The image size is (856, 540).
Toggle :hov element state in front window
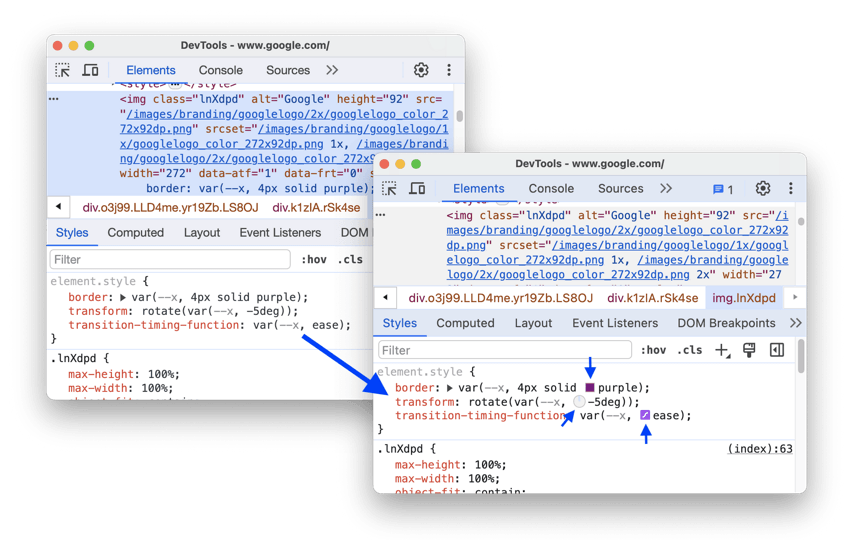(x=653, y=351)
